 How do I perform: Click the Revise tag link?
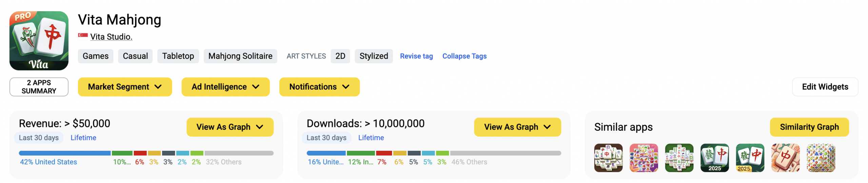click(416, 56)
